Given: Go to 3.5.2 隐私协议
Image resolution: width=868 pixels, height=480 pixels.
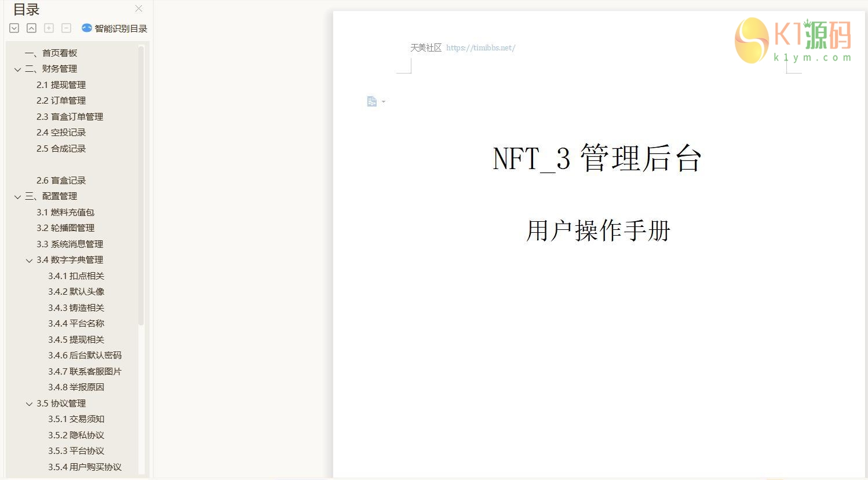Looking at the screenshot, I should [76, 435].
